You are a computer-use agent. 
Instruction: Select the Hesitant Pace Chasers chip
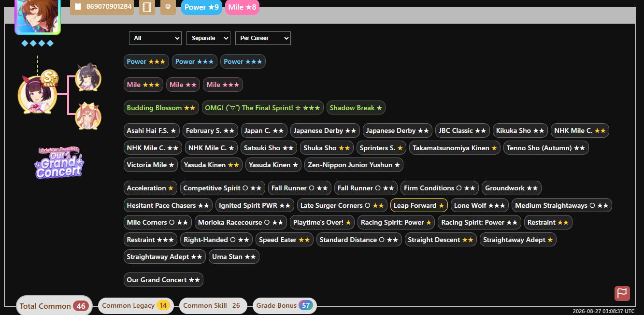(168, 205)
